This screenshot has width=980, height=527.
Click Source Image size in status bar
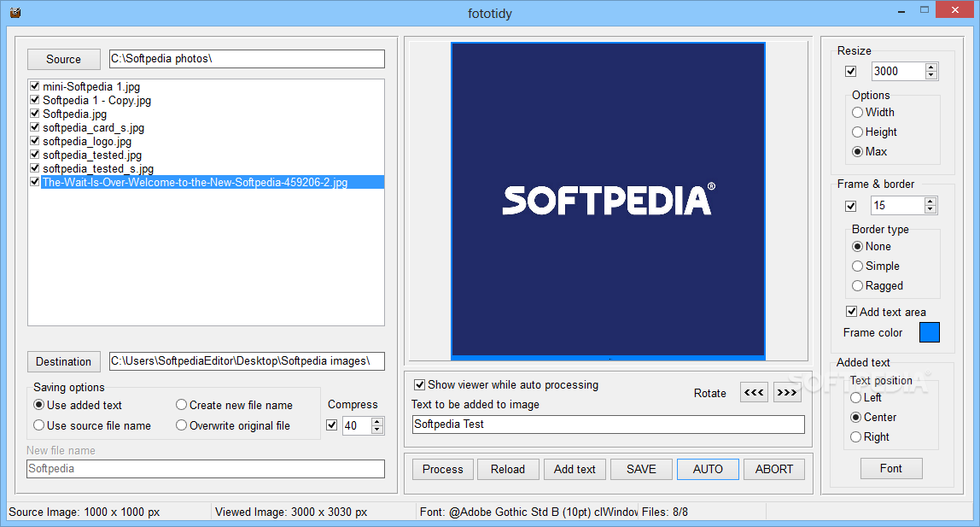[x=85, y=512]
